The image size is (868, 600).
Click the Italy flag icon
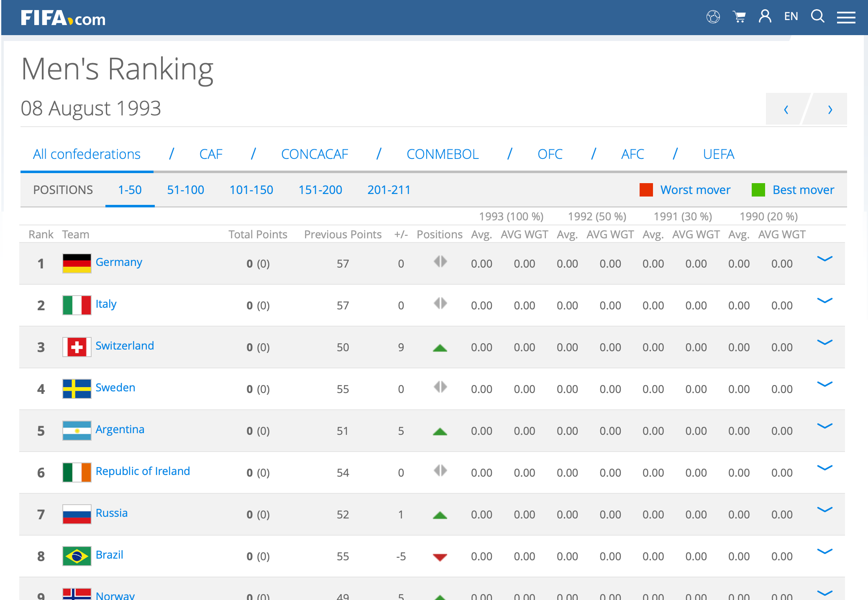pyautogui.click(x=77, y=305)
